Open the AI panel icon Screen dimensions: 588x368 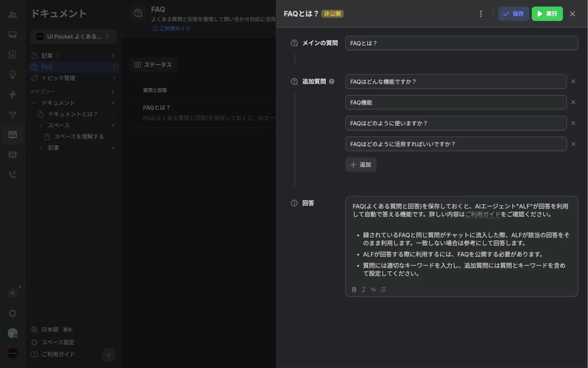coord(12,154)
